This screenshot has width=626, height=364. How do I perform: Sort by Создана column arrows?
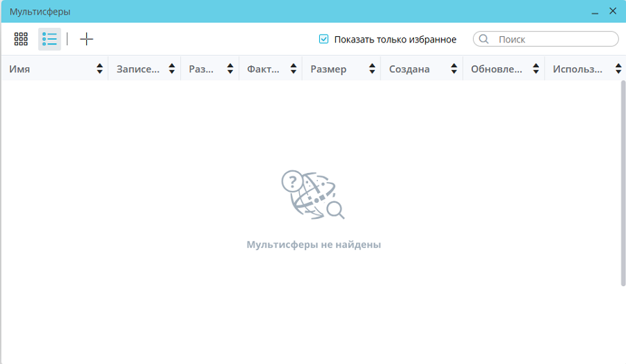click(454, 69)
